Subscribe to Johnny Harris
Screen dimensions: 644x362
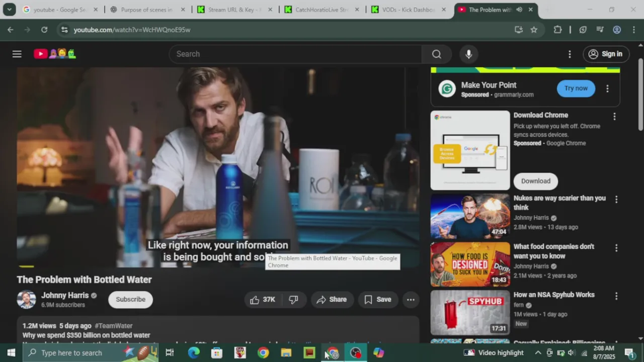[x=130, y=299]
